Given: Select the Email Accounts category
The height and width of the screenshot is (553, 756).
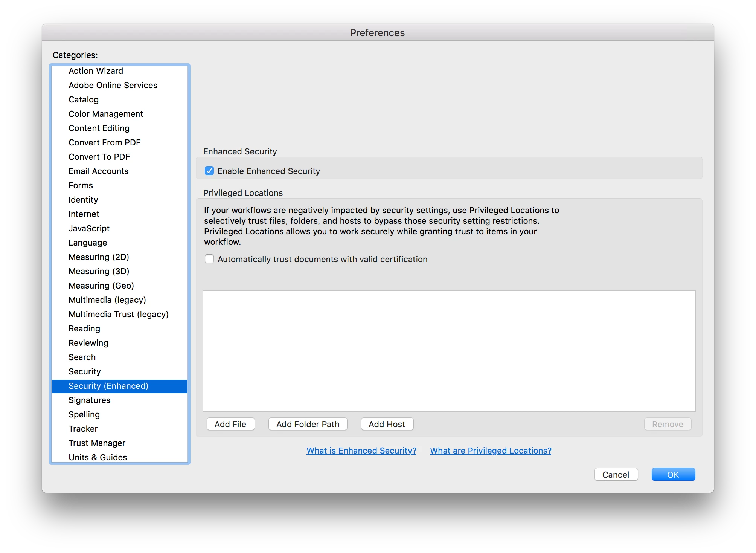Looking at the screenshot, I should 98,171.
